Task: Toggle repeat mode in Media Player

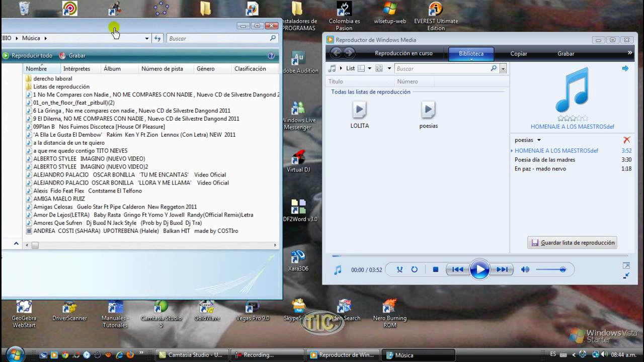Action: point(414,269)
